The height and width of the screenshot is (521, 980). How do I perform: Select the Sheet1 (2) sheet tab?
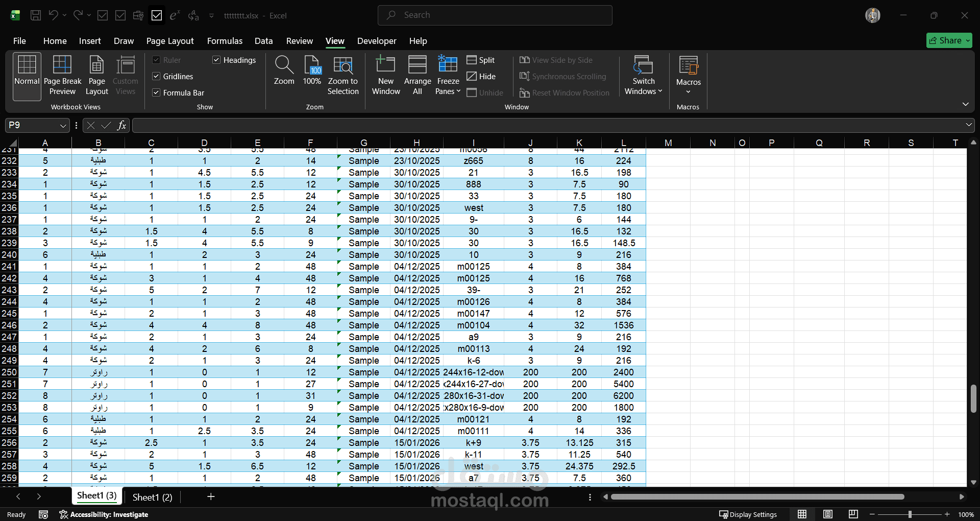coord(152,497)
